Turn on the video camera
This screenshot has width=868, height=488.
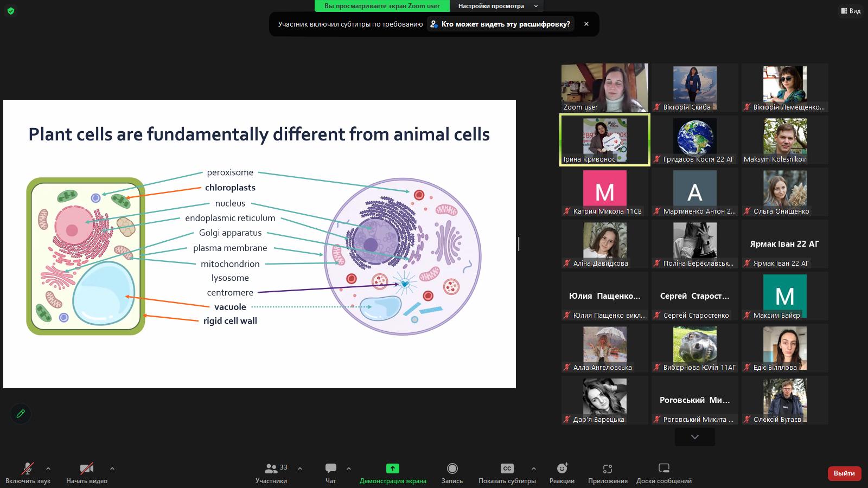pyautogui.click(x=86, y=468)
